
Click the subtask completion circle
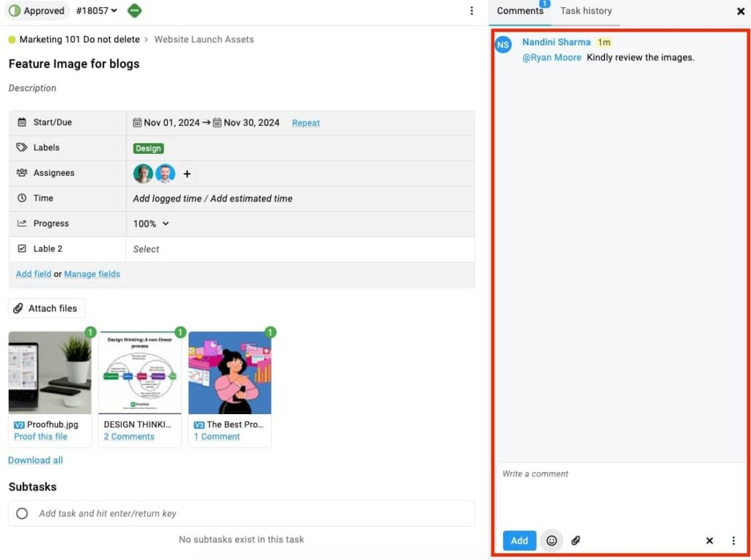pyautogui.click(x=23, y=513)
